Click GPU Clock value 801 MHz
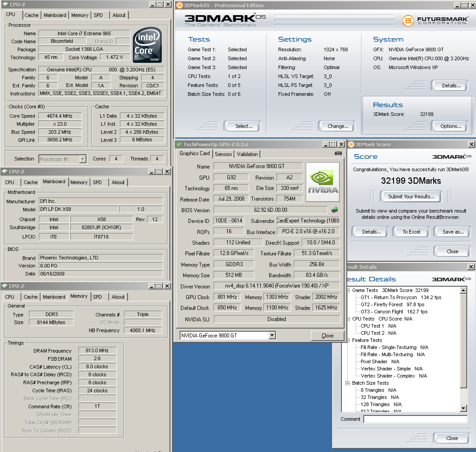The height and width of the screenshot is (452, 476). point(227,297)
